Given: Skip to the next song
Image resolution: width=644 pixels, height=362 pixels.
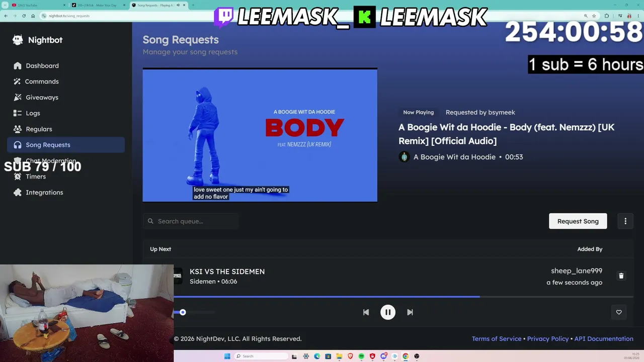Looking at the screenshot, I should tap(410, 312).
